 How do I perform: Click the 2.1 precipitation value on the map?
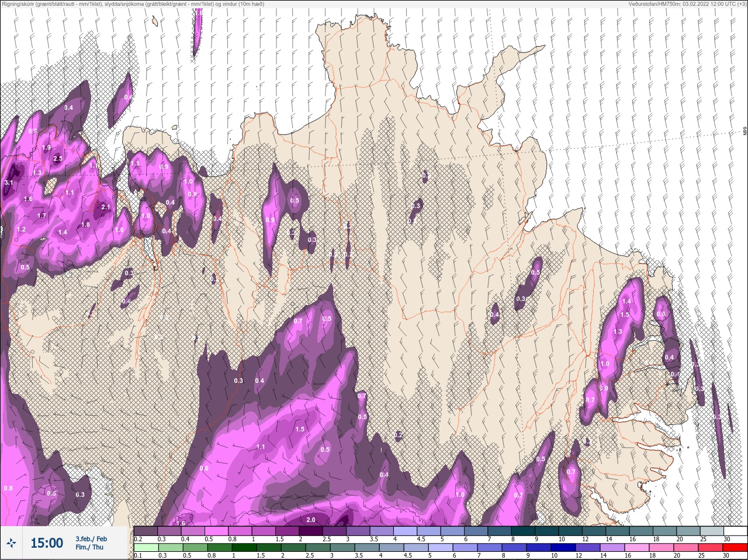pyautogui.click(x=106, y=207)
